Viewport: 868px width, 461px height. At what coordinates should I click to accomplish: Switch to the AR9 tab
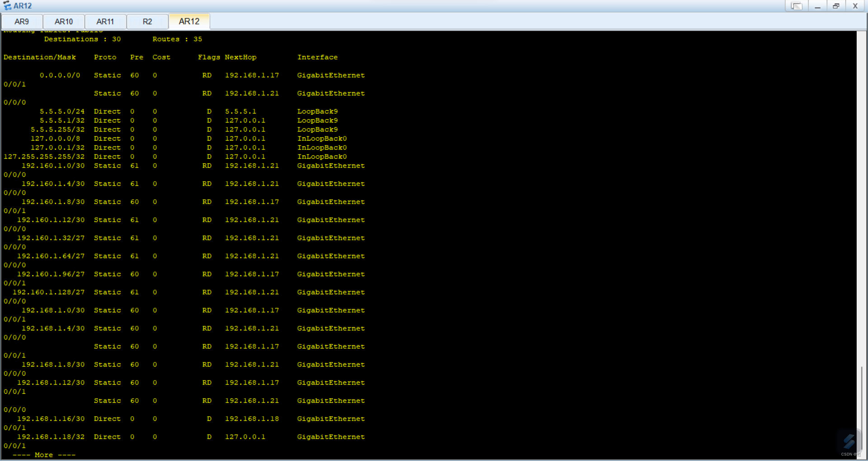(22, 22)
